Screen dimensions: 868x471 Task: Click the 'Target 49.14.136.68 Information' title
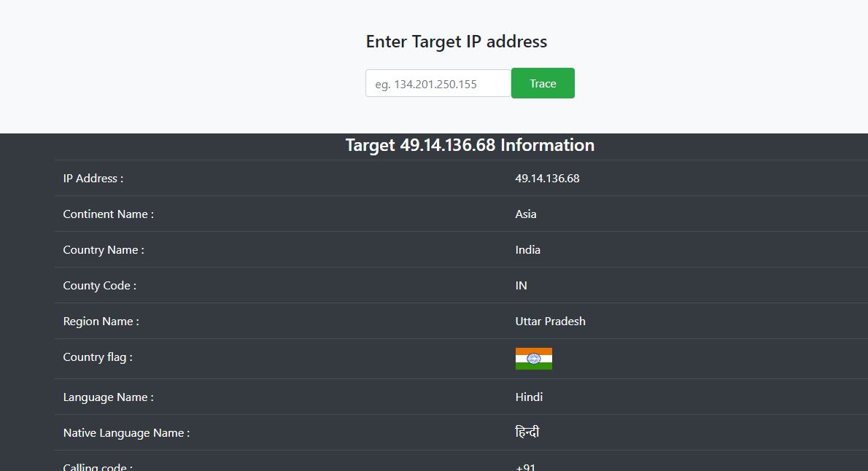pos(470,145)
